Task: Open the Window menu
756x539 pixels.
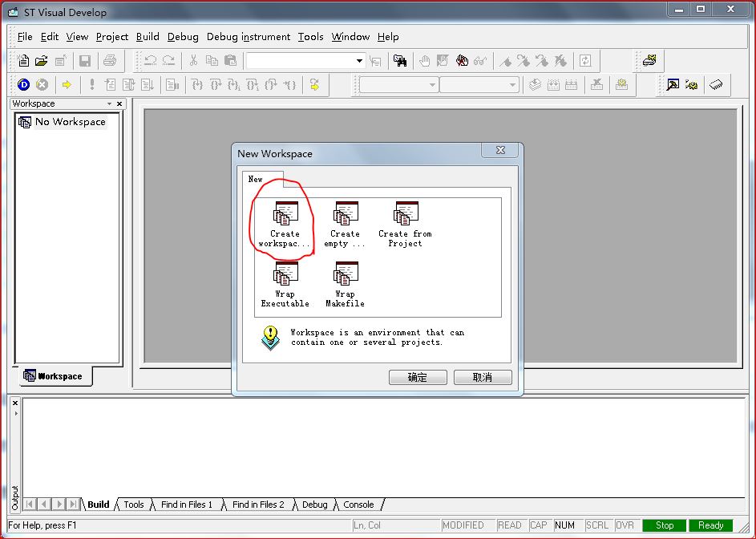Action: click(350, 37)
